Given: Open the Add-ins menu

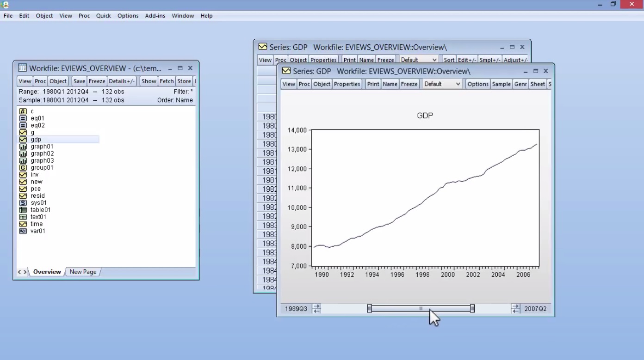Looking at the screenshot, I should 155,16.
